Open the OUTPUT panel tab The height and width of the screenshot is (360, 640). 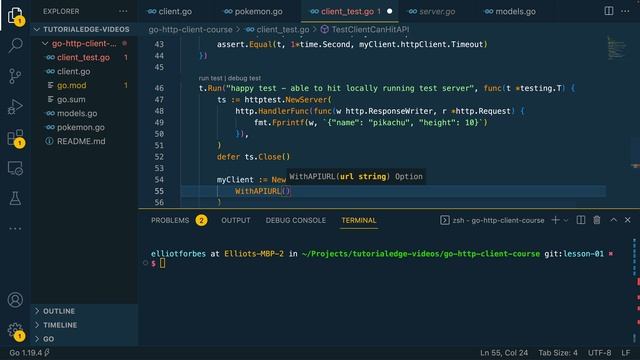tap(236, 220)
